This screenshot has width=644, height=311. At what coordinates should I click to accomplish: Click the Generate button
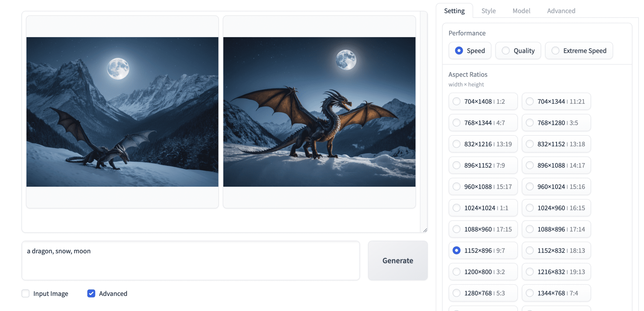coord(398,261)
